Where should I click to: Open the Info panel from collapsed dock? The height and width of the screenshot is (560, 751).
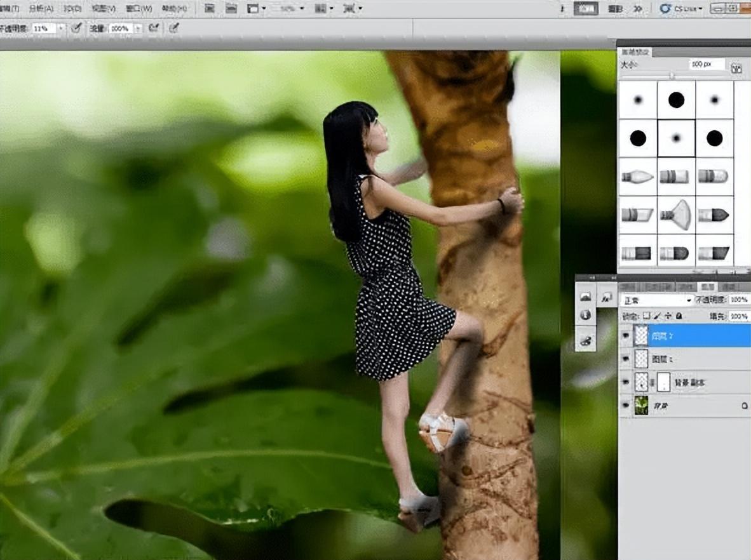pos(585,315)
